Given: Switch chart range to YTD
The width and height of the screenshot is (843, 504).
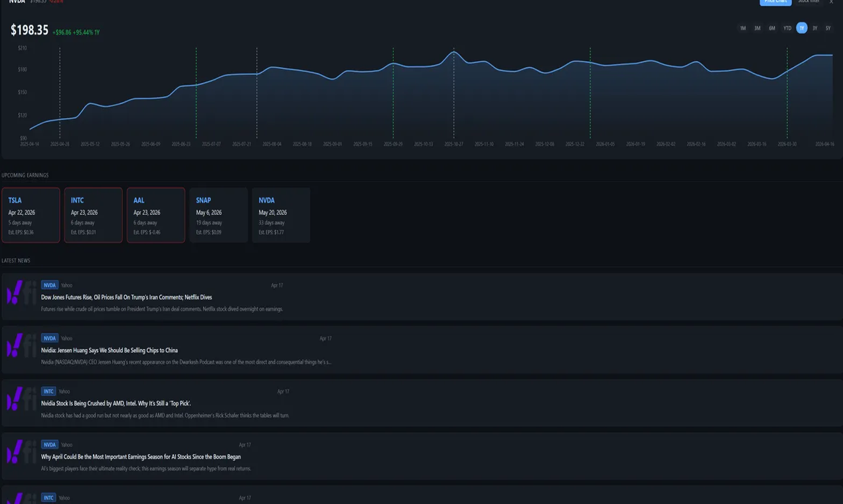Looking at the screenshot, I should coord(787,28).
